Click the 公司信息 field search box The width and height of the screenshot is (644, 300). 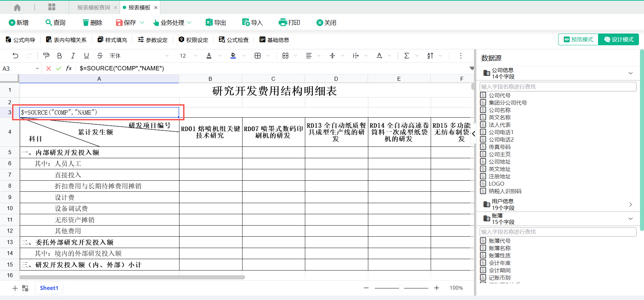(558, 86)
